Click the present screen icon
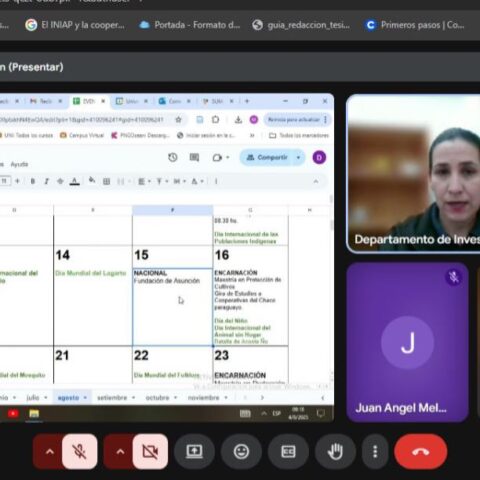 pos(194,452)
